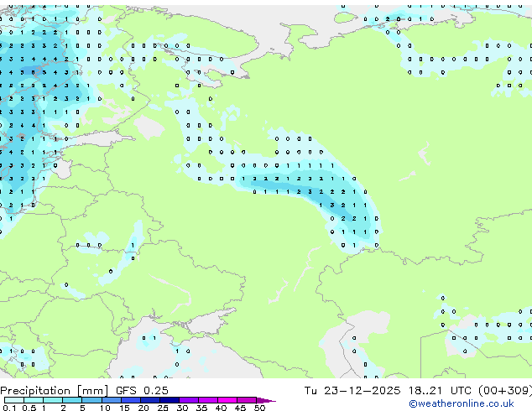Select the 20–25 mm legend color swatch
Viewport: 532px width, 411px height.
150,400
